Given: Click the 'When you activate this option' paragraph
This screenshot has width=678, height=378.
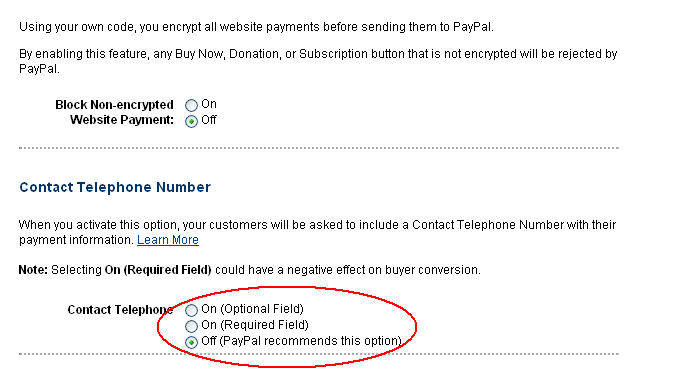Looking at the screenshot, I should (317, 232).
